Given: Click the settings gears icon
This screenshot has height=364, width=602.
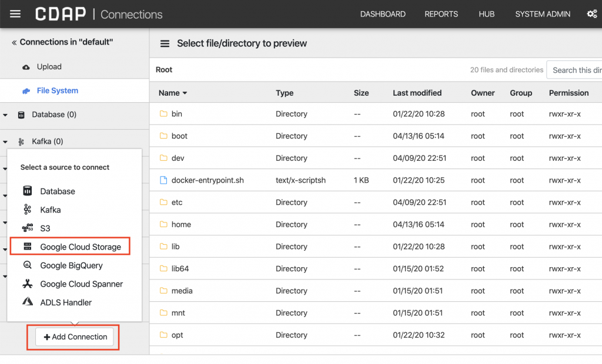Looking at the screenshot, I should coord(591,14).
